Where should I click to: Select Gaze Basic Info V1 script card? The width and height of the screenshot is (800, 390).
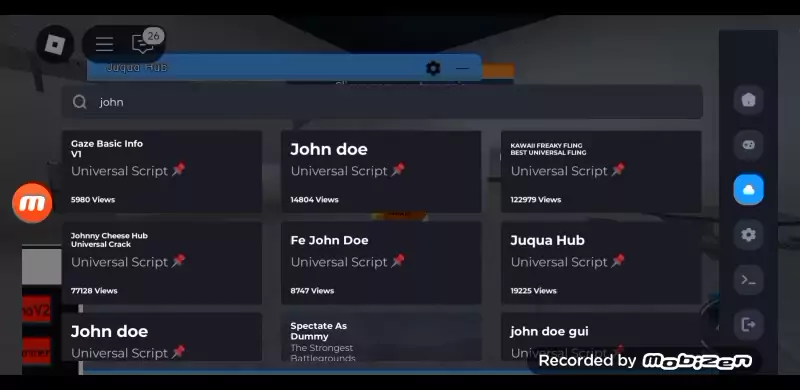[x=162, y=172]
